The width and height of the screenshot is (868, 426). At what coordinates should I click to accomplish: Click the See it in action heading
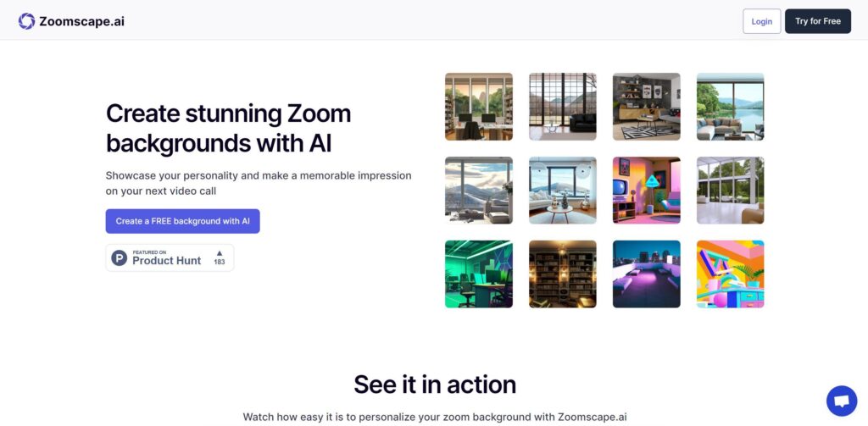(435, 385)
